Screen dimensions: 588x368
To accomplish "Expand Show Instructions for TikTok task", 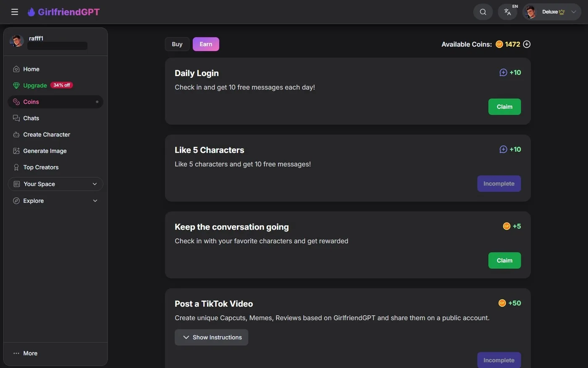I will click(211, 337).
